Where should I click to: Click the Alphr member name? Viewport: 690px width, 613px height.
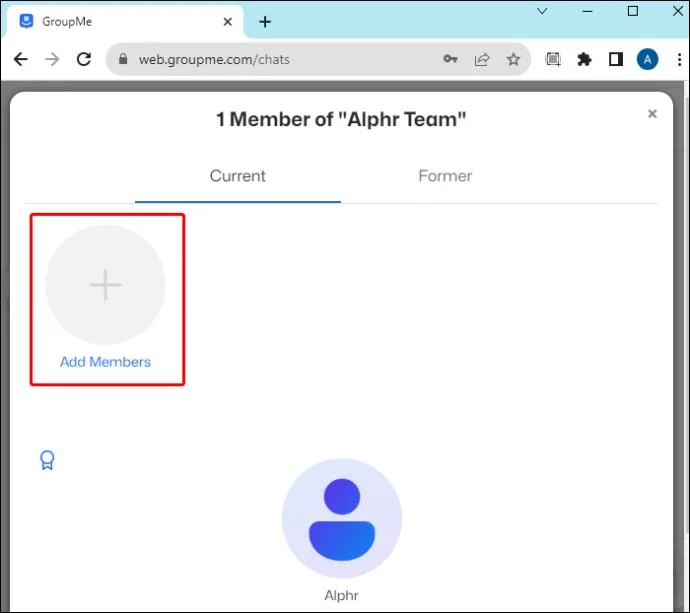(341, 595)
